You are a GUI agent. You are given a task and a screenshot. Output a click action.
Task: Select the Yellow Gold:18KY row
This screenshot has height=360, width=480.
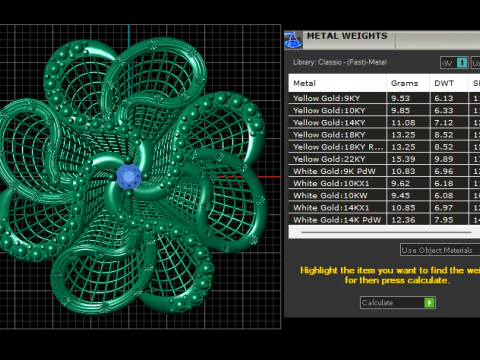(384, 135)
